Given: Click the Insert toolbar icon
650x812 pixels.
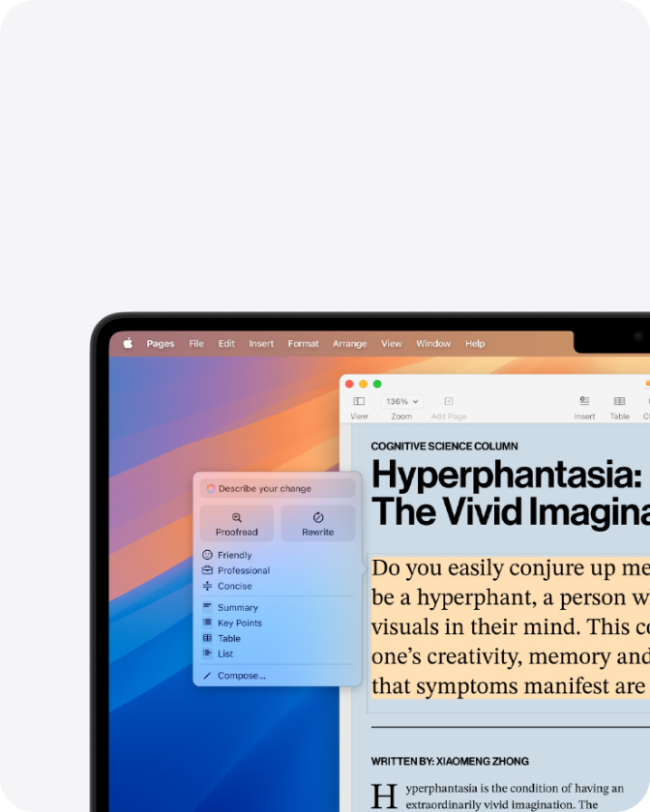Looking at the screenshot, I should coord(584,401).
